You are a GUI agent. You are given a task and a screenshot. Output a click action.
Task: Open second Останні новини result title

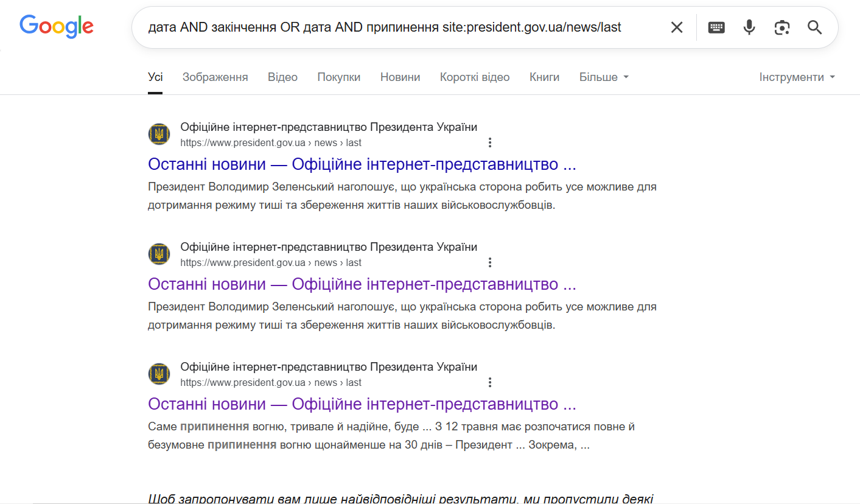coord(362,284)
